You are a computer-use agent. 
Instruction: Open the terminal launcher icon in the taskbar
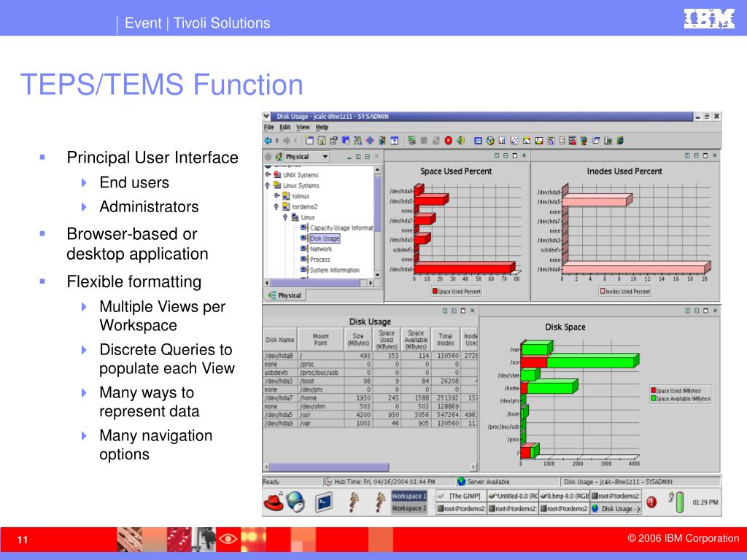(x=324, y=502)
